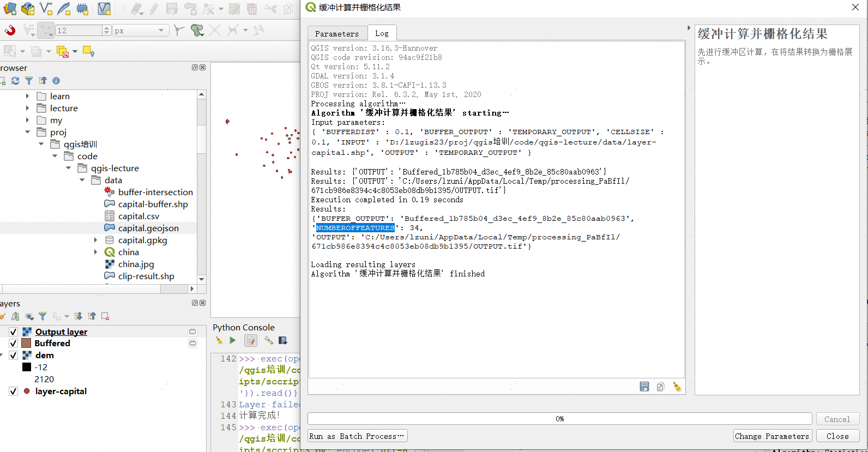Click Deselect Features icon in toolbar

click(62, 51)
